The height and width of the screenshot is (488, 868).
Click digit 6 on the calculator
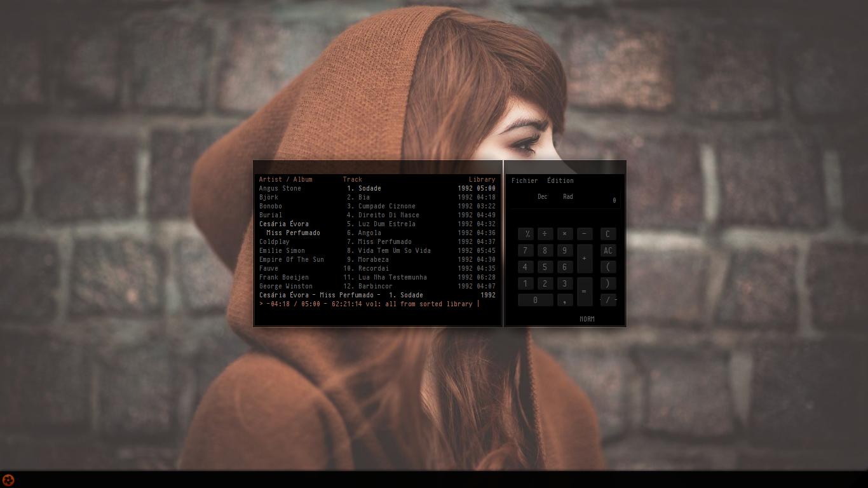(564, 267)
